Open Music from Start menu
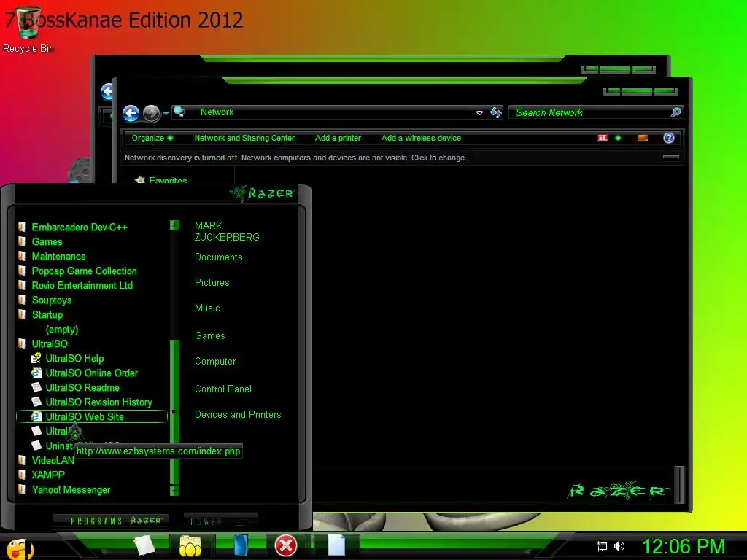 pyautogui.click(x=207, y=308)
